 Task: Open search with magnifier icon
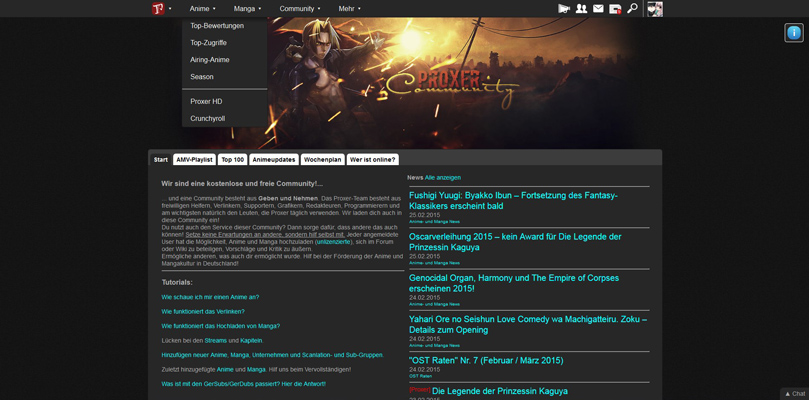pyautogui.click(x=632, y=9)
